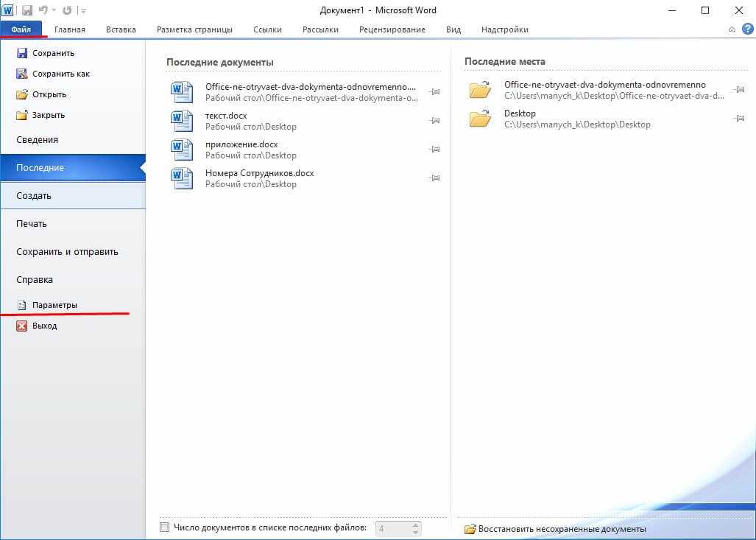The height and width of the screenshot is (540, 756).
Task: Open the Сведения section
Action: [73, 139]
